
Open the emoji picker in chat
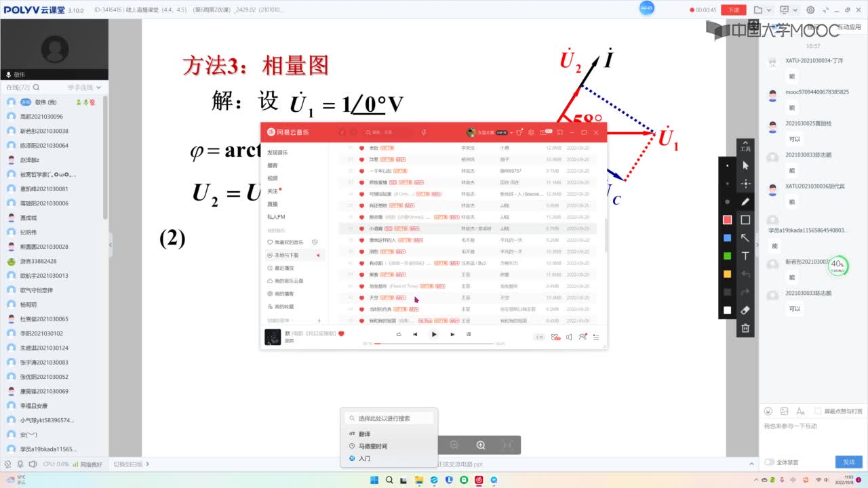(x=768, y=411)
